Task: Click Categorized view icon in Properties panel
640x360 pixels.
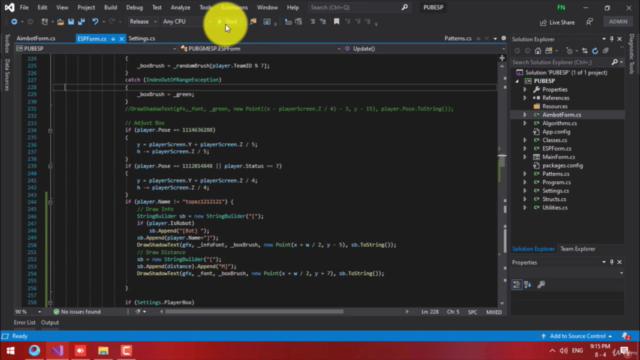Action: [x=516, y=284]
